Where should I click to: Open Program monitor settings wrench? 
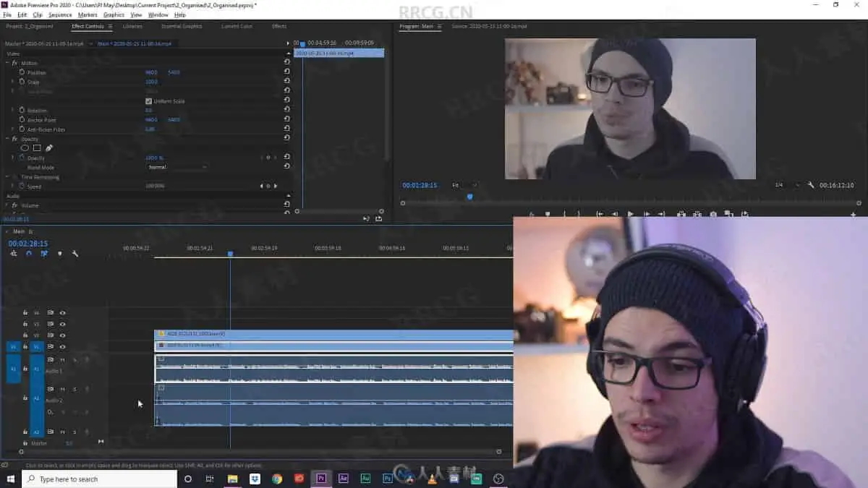(x=811, y=185)
